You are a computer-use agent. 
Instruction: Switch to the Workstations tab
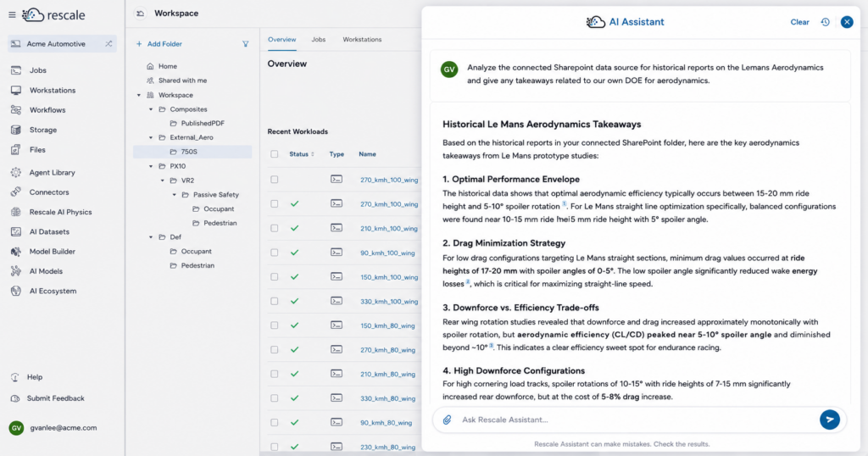click(362, 40)
